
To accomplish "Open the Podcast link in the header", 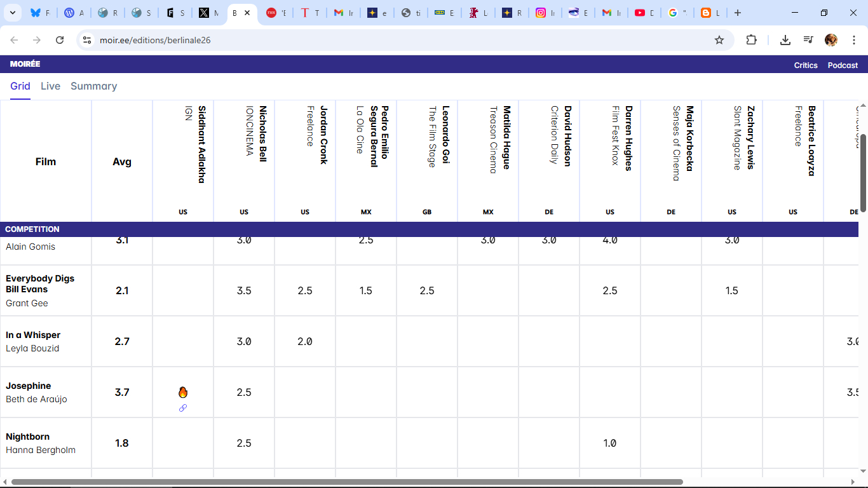I will (x=843, y=65).
